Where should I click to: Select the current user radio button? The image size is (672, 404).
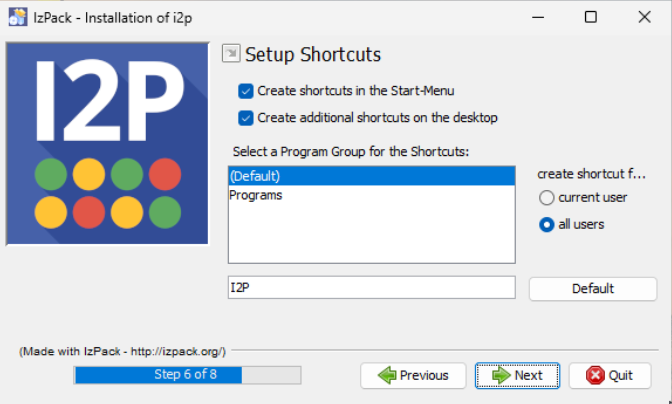(x=547, y=197)
